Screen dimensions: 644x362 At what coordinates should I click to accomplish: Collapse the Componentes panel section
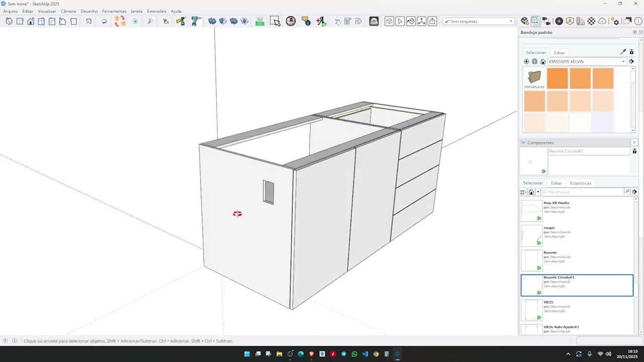[x=523, y=142]
